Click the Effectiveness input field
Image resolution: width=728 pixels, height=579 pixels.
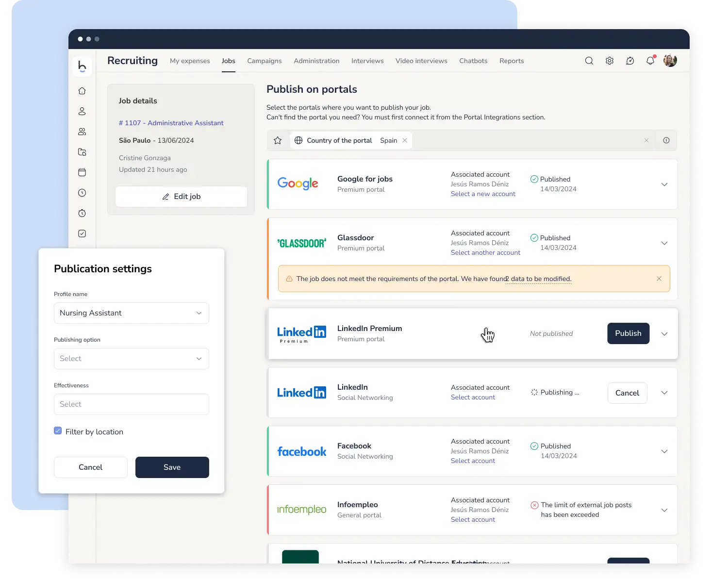pyautogui.click(x=132, y=404)
